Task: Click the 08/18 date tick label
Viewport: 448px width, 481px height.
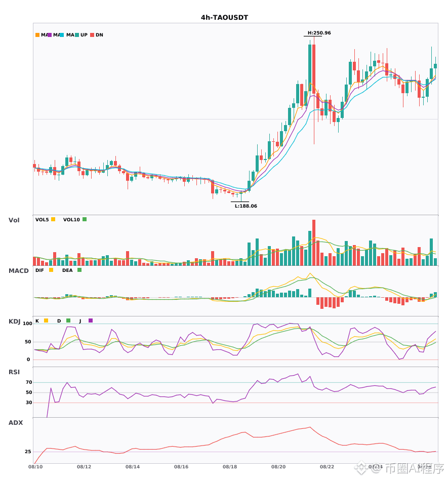Action: click(x=230, y=467)
